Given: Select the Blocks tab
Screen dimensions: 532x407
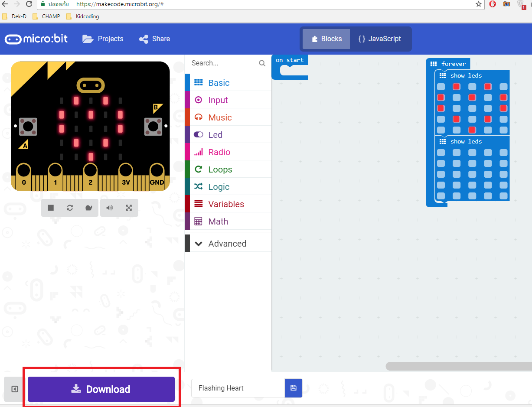Looking at the screenshot, I should tap(326, 39).
